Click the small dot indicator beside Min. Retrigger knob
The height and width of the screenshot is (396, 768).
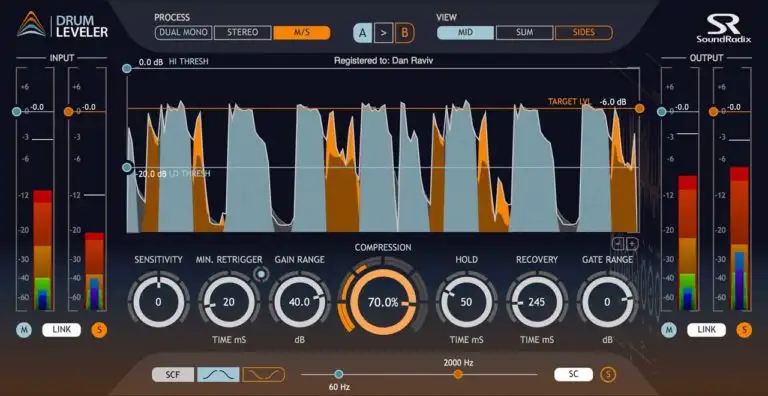(x=262, y=275)
